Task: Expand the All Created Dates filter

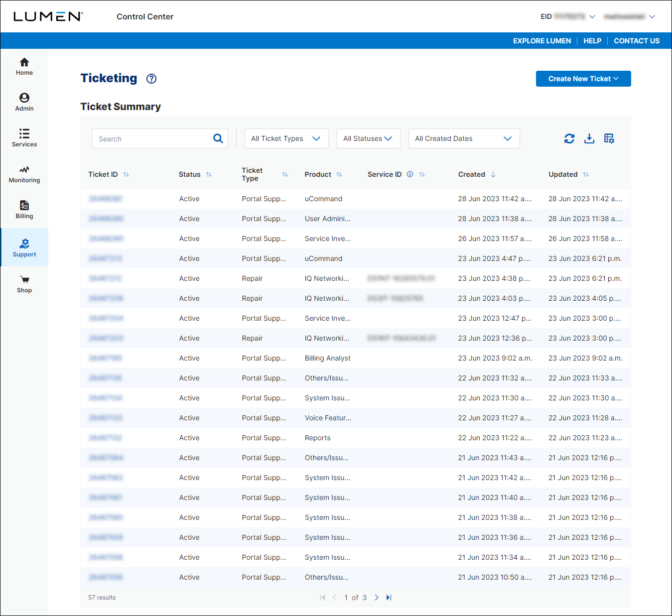Action: [x=464, y=138]
